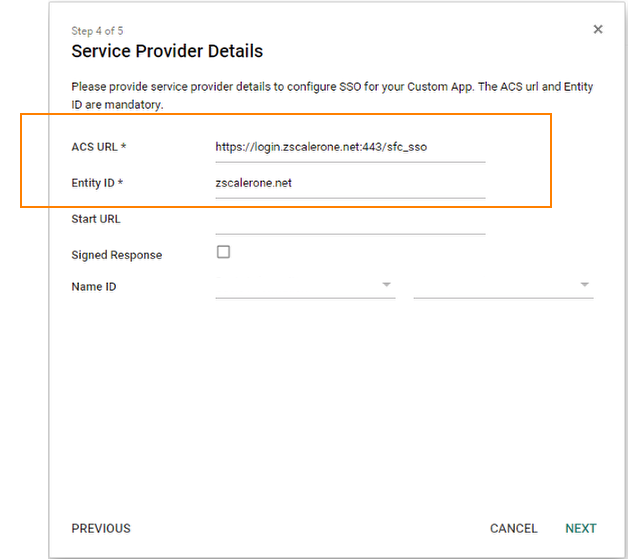The width and height of the screenshot is (628, 559).
Task: Click the Step 4 of 5 indicator
Action: pyautogui.click(x=97, y=31)
